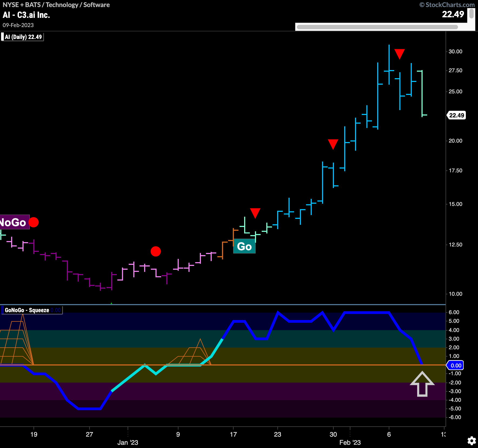Click the 30 date label on time axis
The width and height of the screenshot is (478, 448).
coord(333,434)
